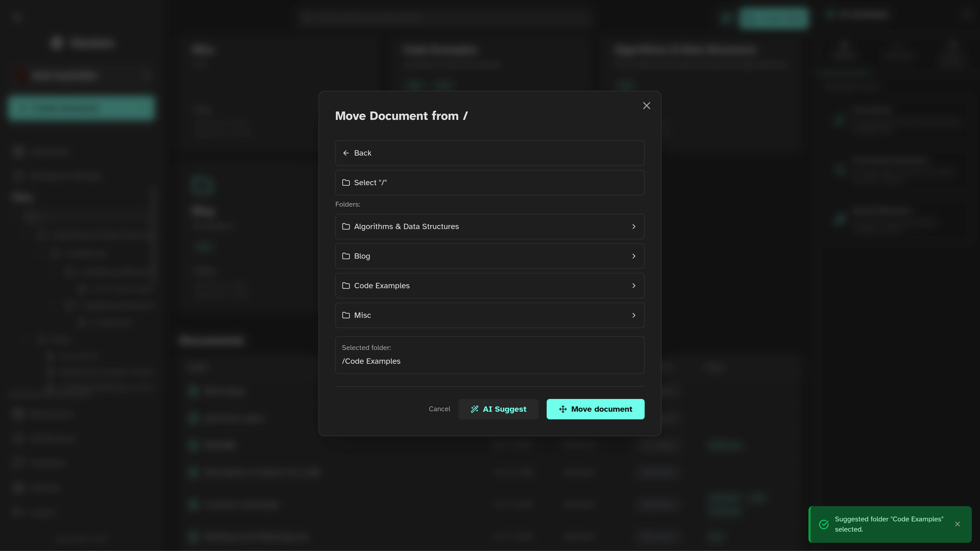Expand the Algorithms & Data Structures chevron
The height and width of the screenshot is (551, 980).
click(633, 226)
